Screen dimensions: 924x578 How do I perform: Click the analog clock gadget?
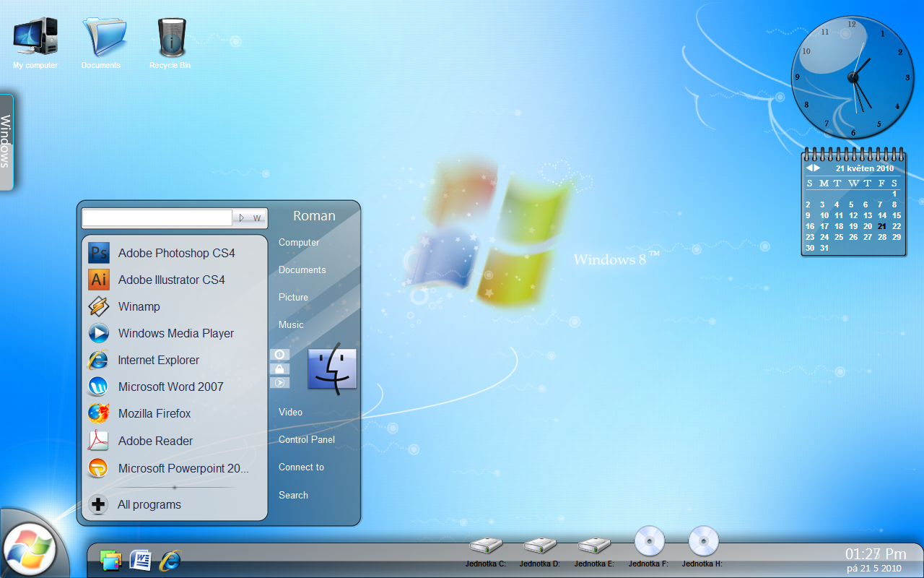point(853,77)
